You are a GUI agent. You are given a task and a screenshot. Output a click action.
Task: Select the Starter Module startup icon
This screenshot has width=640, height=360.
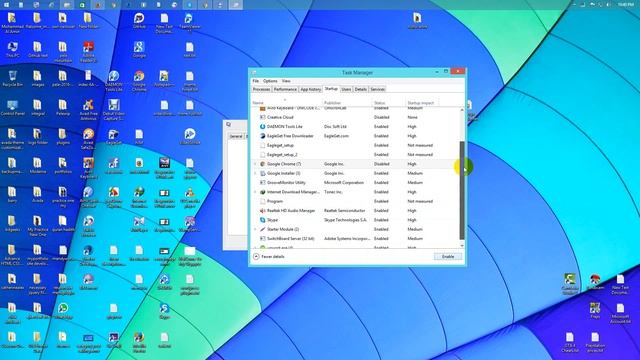(x=262, y=229)
